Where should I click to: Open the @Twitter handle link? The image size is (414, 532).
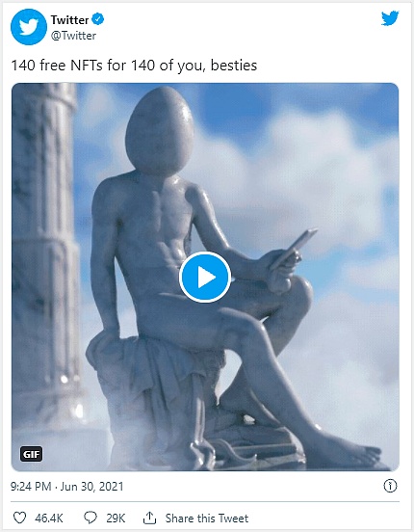(x=73, y=36)
